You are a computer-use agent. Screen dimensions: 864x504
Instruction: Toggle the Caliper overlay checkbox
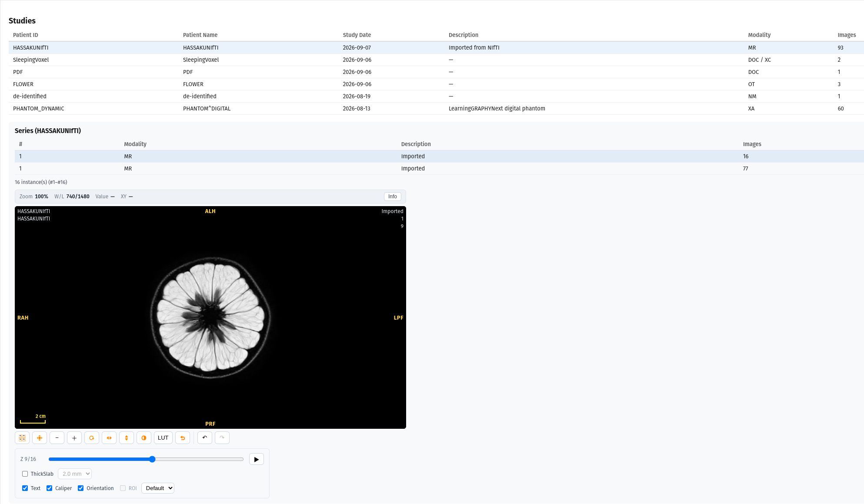(50, 488)
